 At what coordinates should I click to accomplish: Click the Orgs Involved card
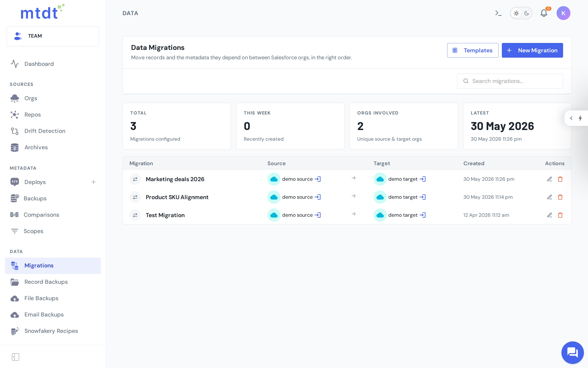coord(404,126)
